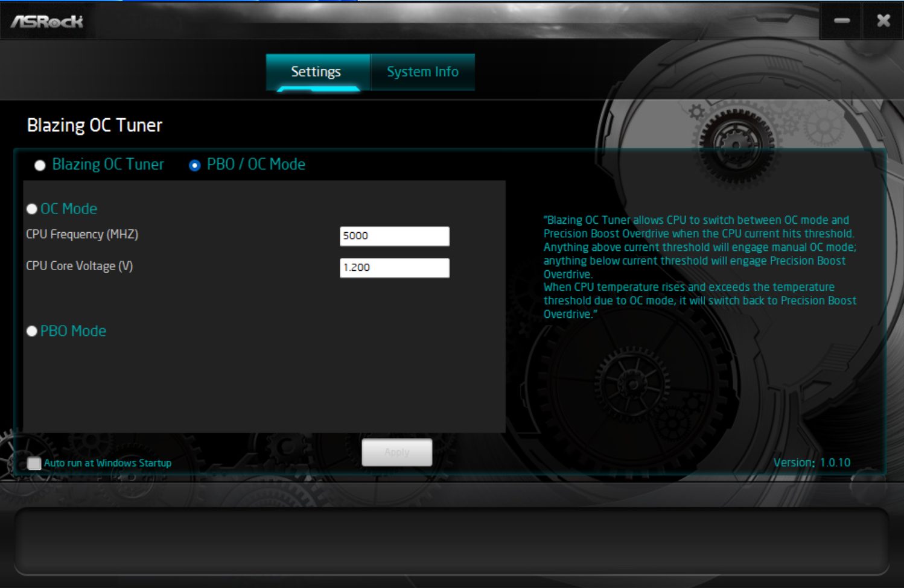Click the ASRock logo
Image resolution: width=904 pixels, height=588 pixels.
coord(47,22)
